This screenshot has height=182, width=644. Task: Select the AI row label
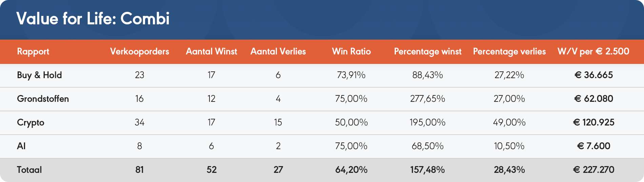coord(21,146)
